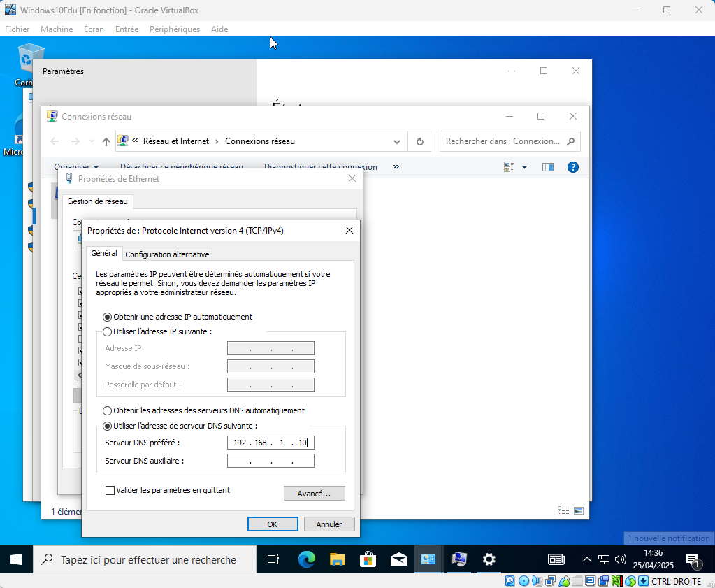
Task: Expand the address bar history dropdown
Action: 397,141
